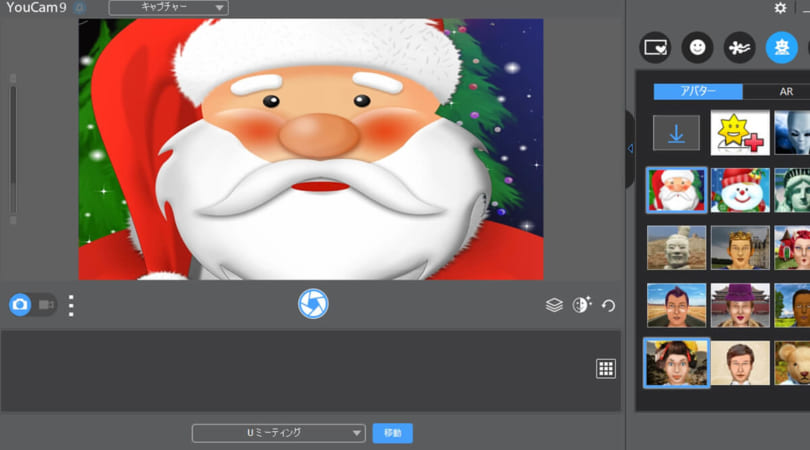Select the dark-skinned man avatar

(x=792, y=305)
